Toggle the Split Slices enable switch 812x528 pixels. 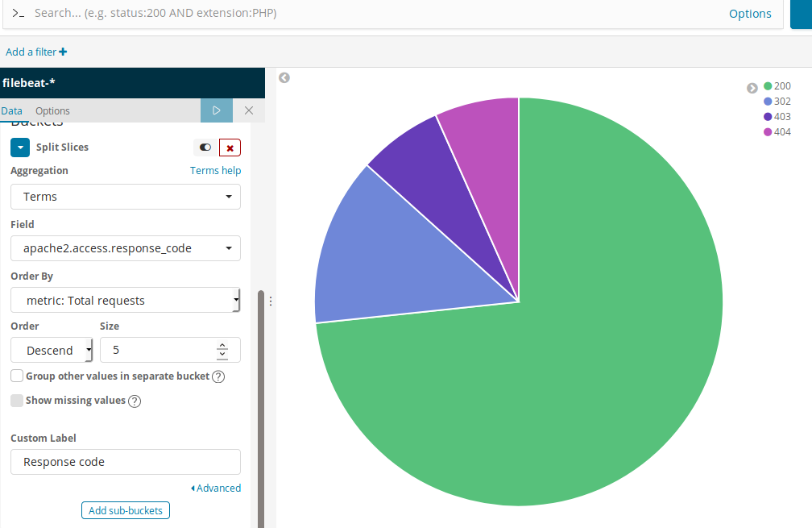click(205, 148)
